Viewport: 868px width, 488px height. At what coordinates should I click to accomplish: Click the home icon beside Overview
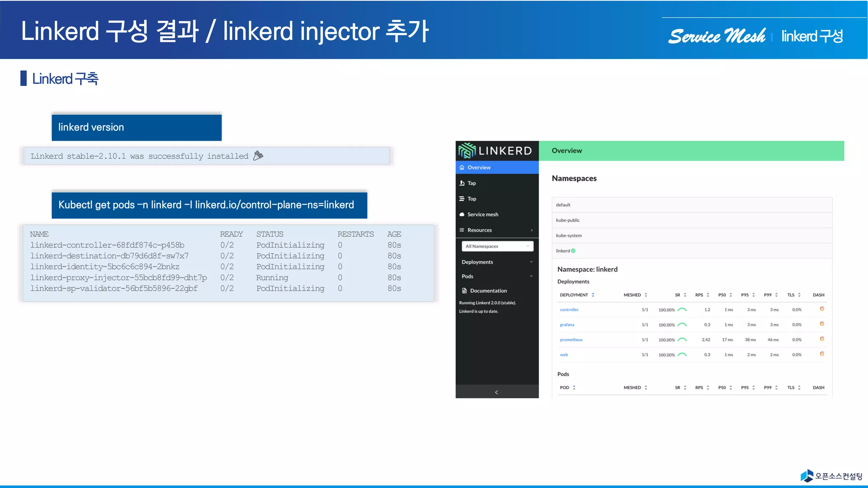(x=462, y=167)
